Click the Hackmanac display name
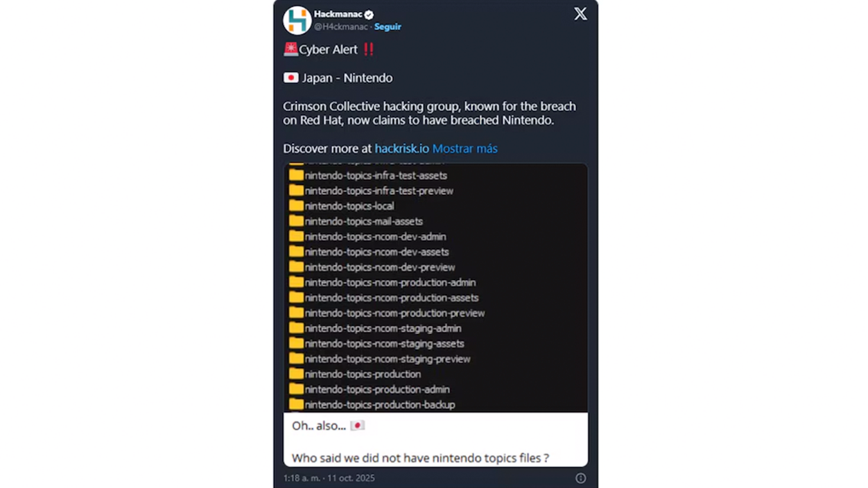 pyautogui.click(x=338, y=14)
